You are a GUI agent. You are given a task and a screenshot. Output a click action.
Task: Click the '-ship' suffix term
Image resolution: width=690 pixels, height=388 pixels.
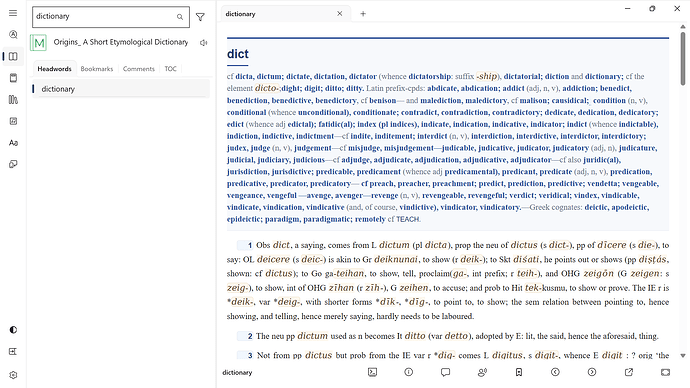tap(487, 76)
